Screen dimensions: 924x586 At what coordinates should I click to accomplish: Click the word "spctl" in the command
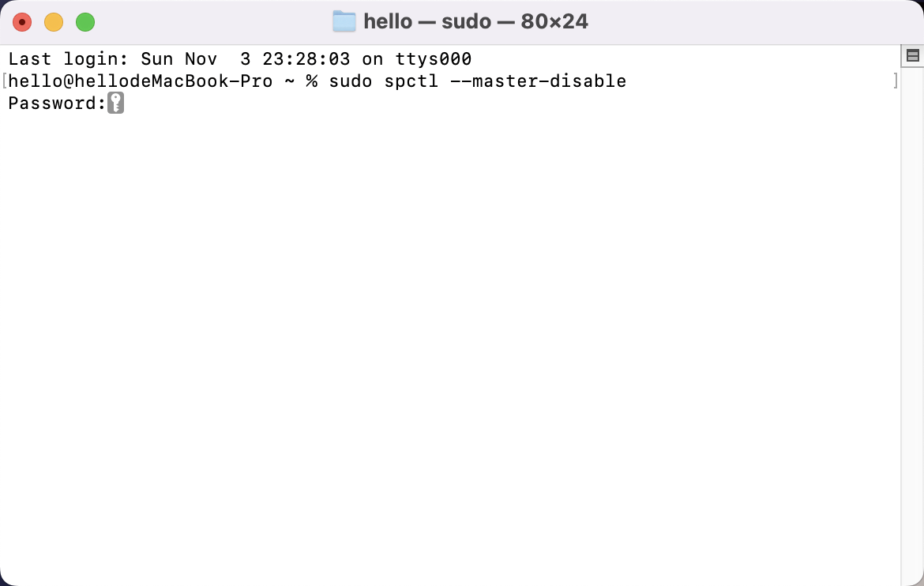pyautogui.click(x=411, y=81)
